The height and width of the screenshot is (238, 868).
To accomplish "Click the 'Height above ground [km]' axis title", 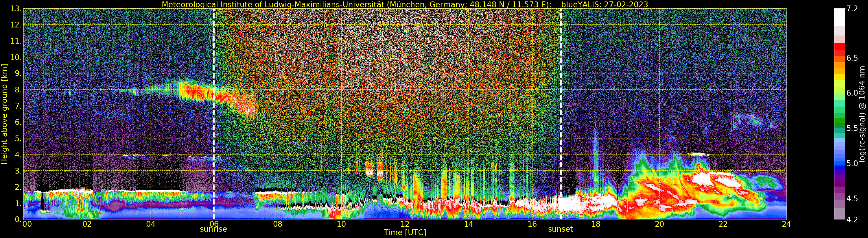I will pos(4,114).
